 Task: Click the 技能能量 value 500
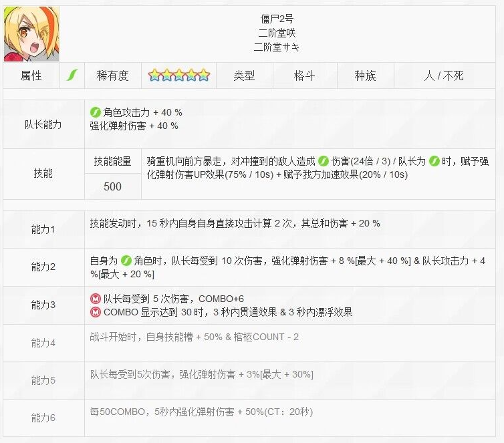tap(112, 186)
